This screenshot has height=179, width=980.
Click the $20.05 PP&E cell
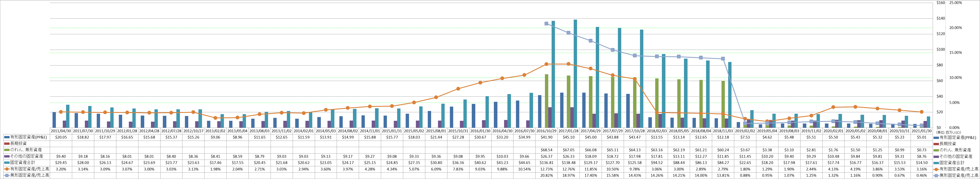[x=61, y=137]
